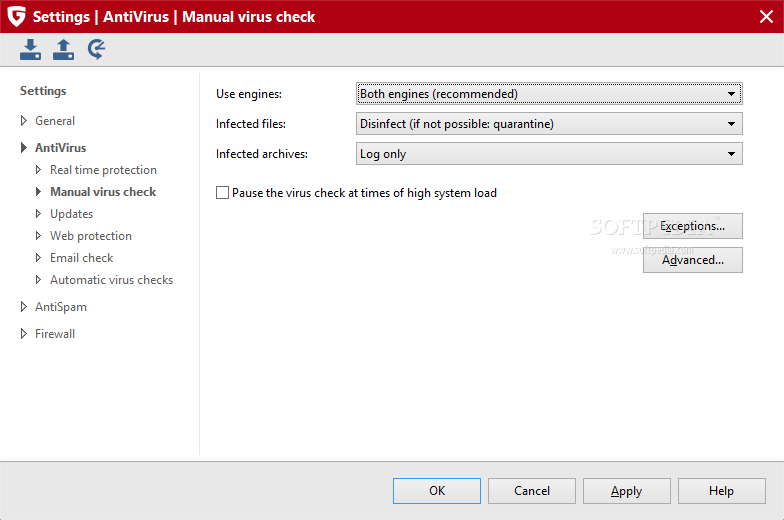Screen dimensions: 784x520
Task: Click the Infected files label
Action: (251, 124)
